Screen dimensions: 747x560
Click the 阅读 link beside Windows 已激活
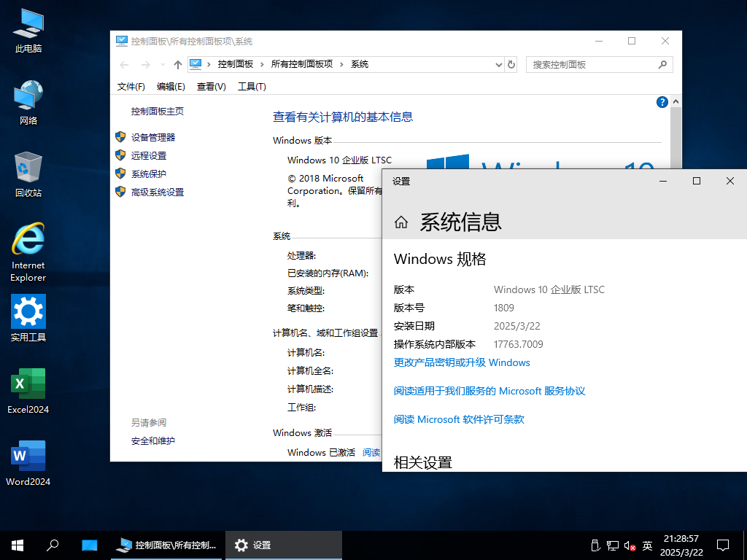371,452
